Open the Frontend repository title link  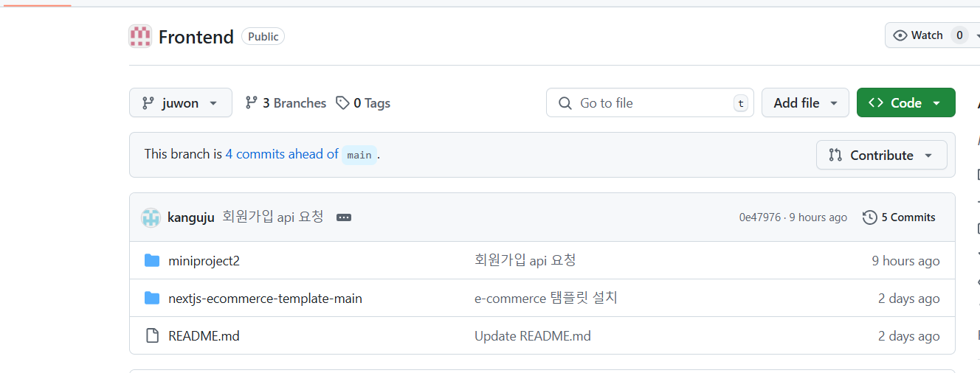coord(196,37)
